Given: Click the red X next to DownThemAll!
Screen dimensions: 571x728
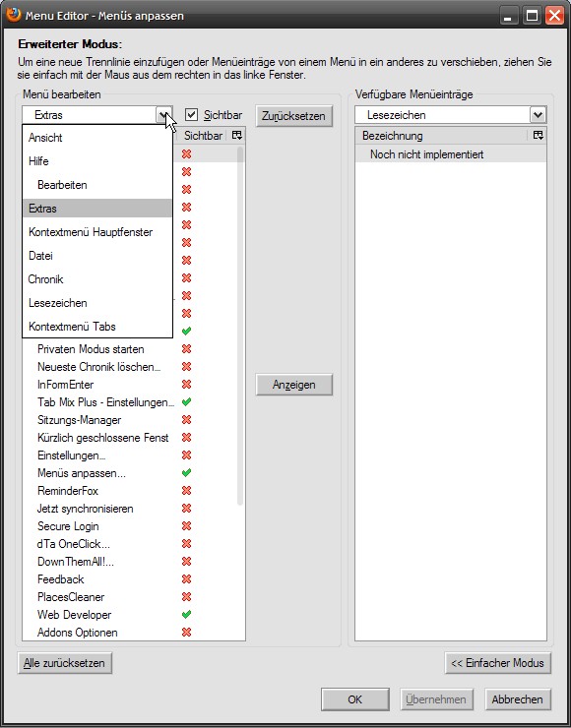Looking at the screenshot, I should point(186,562).
